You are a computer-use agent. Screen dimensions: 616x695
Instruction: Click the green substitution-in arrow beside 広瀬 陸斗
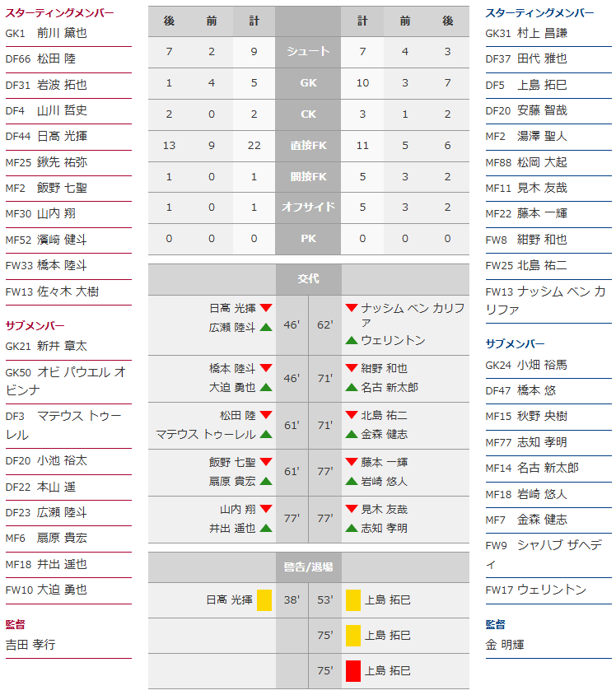pyautogui.click(x=266, y=327)
